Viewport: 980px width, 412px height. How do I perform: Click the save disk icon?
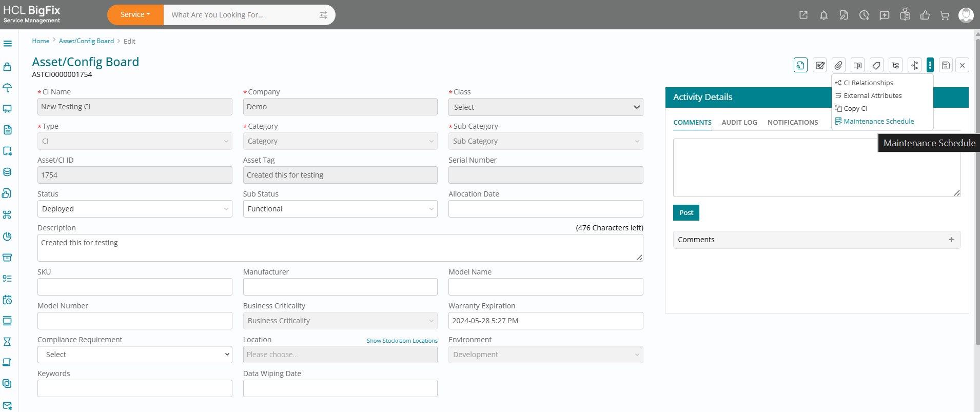pyautogui.click(x=946, y=65)
